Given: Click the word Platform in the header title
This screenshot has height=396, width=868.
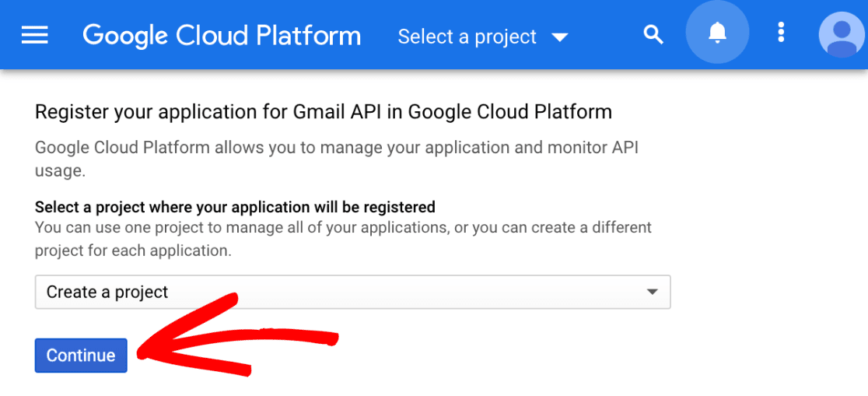Looking at the screenshot, I should click(310, 36).
